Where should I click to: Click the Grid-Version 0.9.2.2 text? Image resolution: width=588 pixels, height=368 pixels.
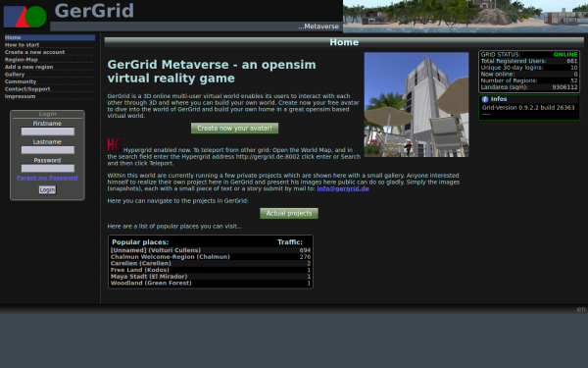(528, 107)
